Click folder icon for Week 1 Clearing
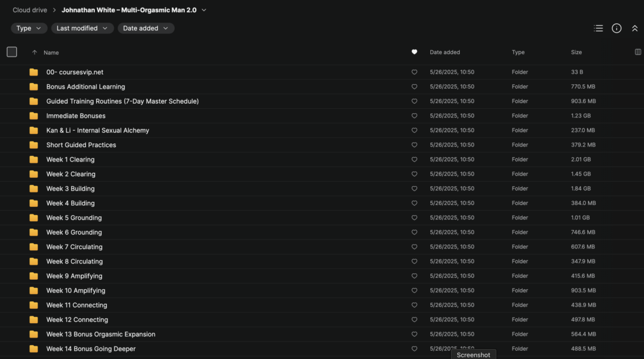 coord(33,160)
